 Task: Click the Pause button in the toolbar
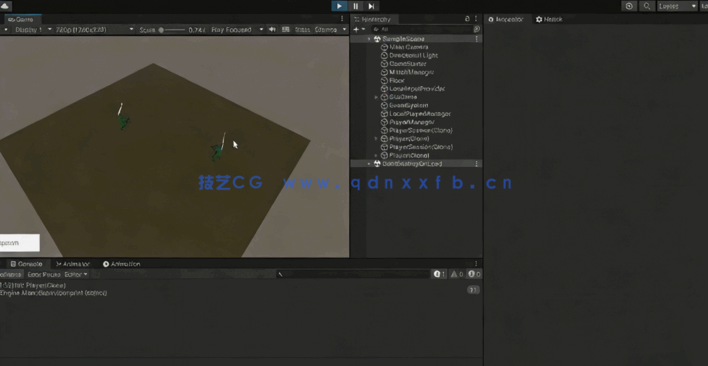(355, 6)
